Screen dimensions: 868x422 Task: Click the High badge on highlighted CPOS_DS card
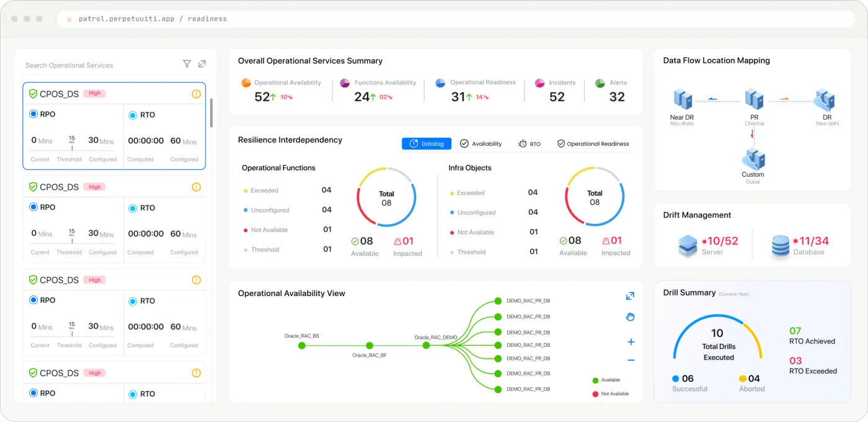coord(95,94)
